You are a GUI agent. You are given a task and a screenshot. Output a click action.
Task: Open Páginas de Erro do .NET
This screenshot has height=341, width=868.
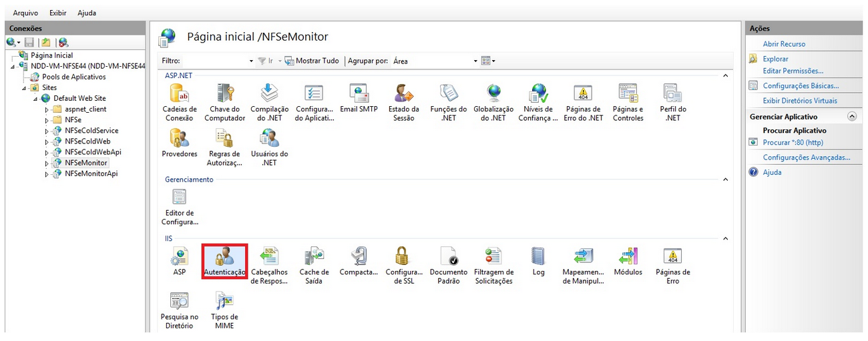pyautogui.click(x=584, y=103)
